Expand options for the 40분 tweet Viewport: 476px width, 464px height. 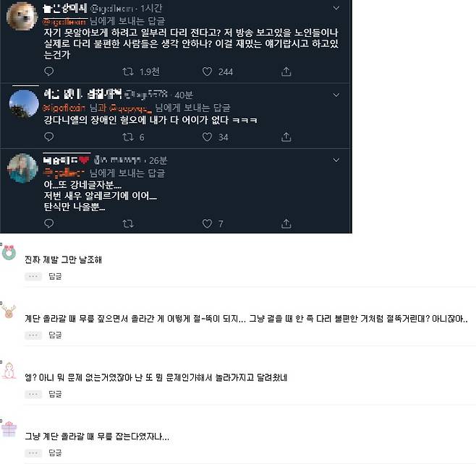tap(336, 94)
